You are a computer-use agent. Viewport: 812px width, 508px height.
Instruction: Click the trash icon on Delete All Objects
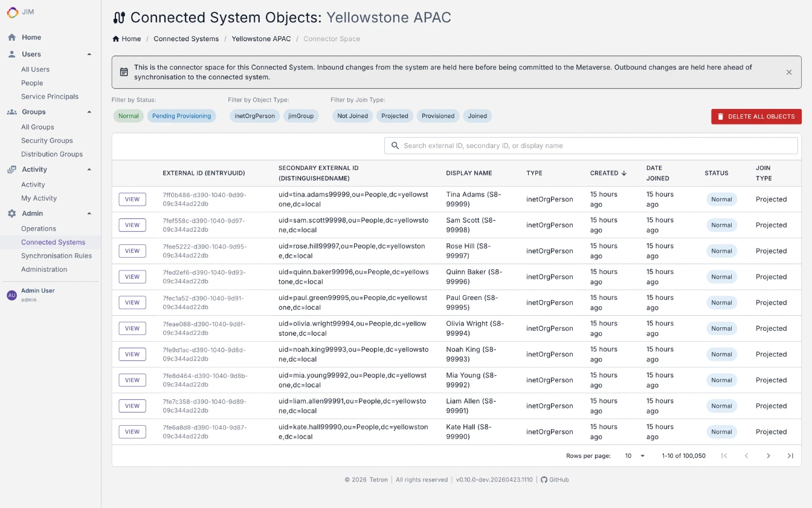click(720, 116)
